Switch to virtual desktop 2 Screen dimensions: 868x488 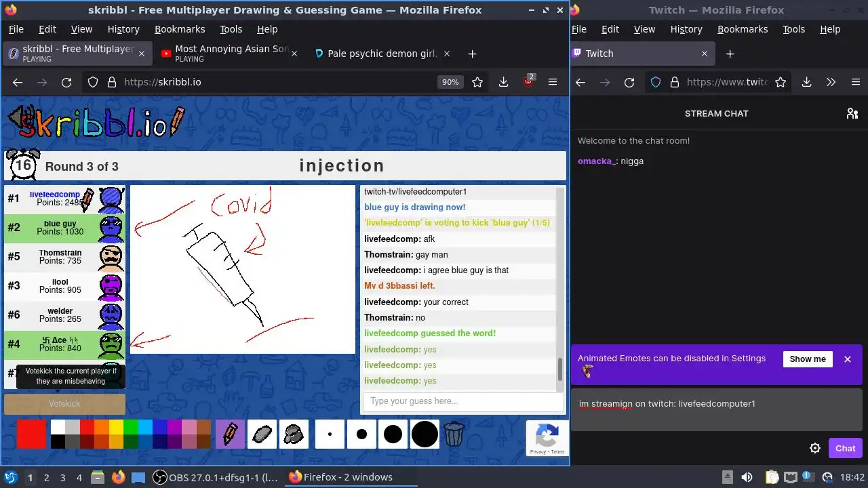(x=46, y=477)
